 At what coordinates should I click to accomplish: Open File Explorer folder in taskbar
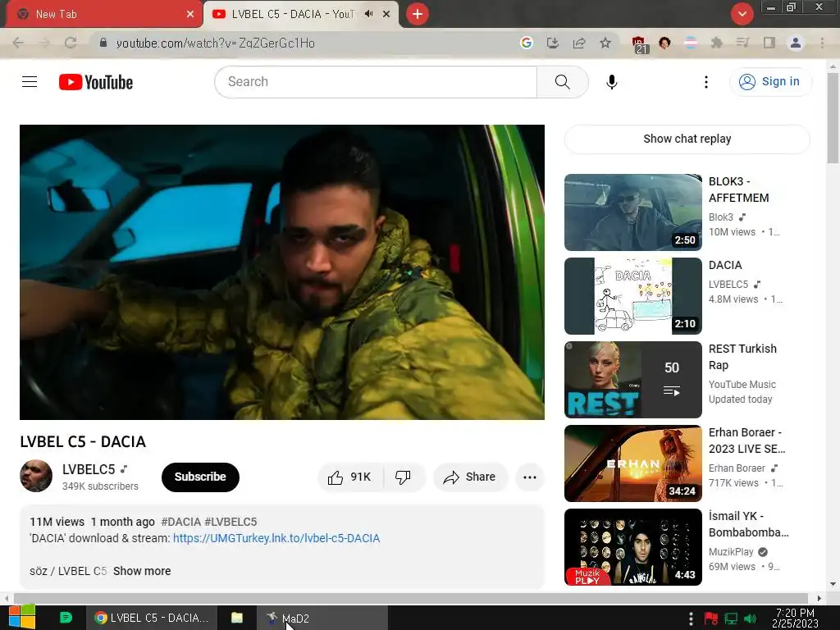pyautogui.click(x=237, y=618)
